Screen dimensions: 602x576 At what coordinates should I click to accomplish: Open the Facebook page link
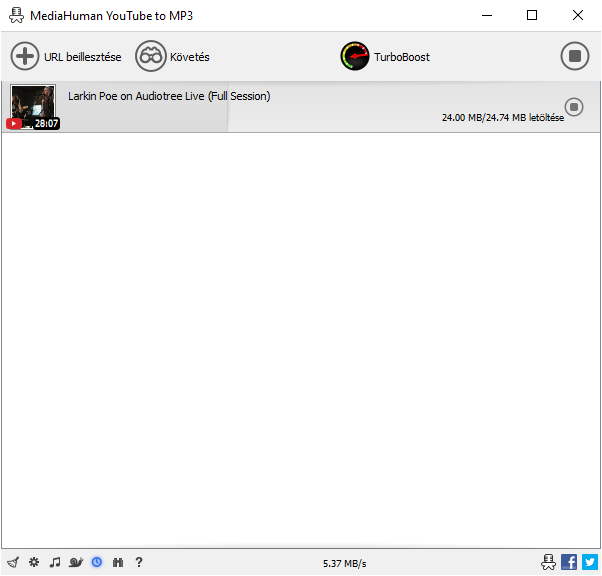click(569, 562)
